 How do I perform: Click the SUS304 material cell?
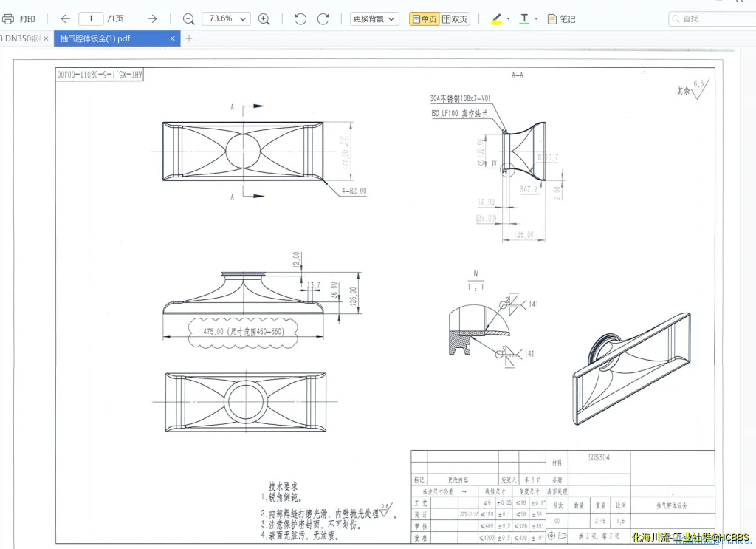point(599,457)
